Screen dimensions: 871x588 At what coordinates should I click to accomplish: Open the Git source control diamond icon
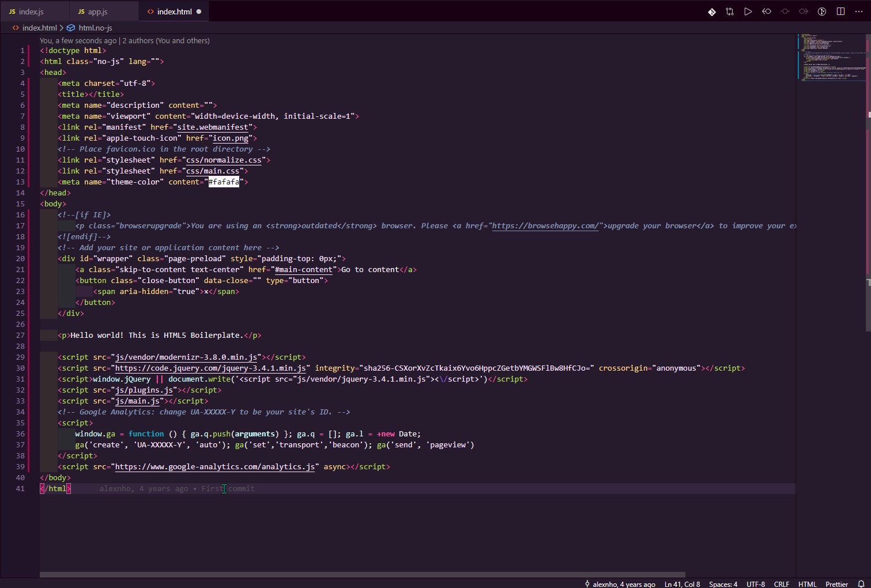712,12
